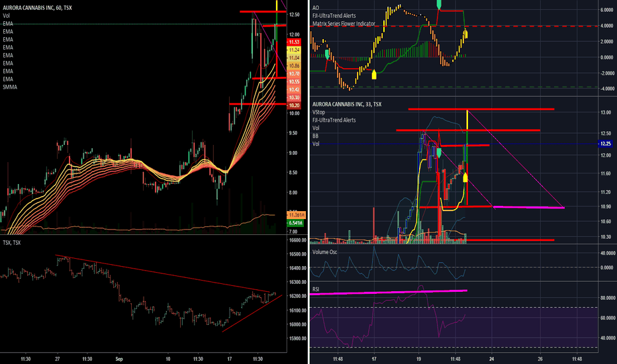The image size is (617, 364).
Task: Click 6.0000 on the AO scale
Action: 606,10
